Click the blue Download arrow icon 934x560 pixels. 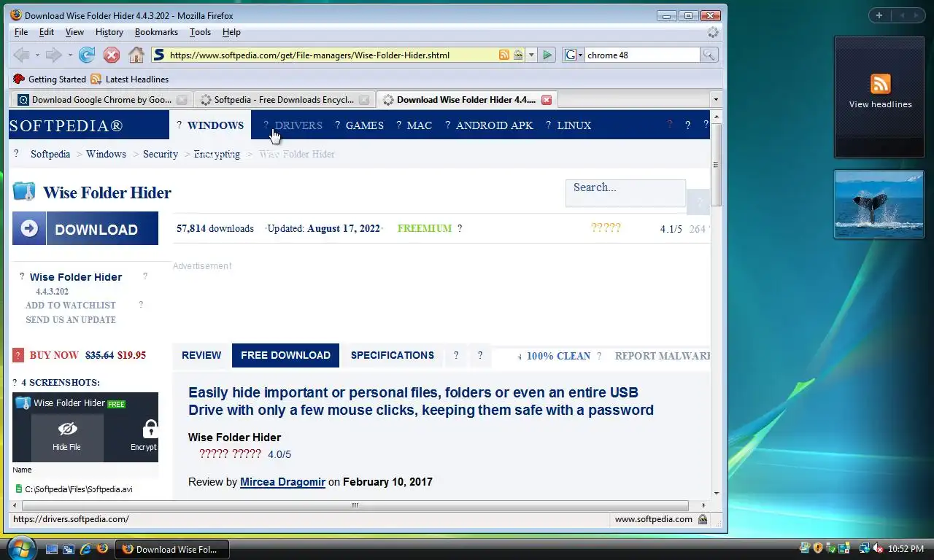coord(29,229)
